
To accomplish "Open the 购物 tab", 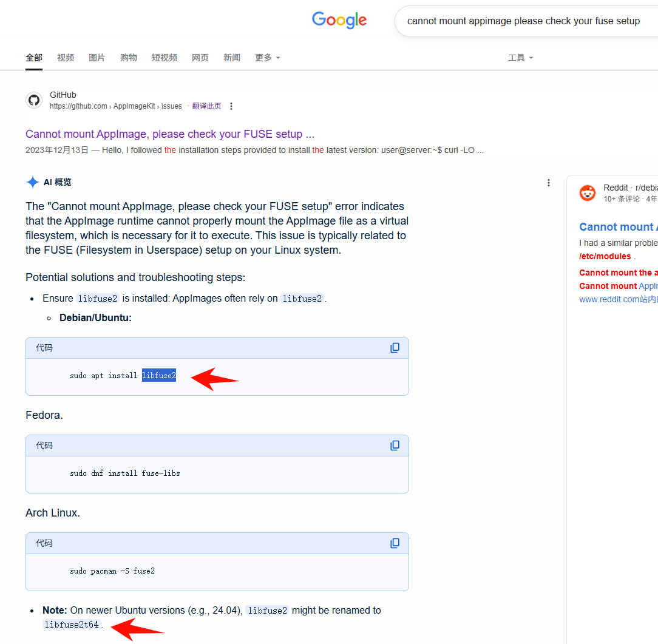I will pyautogui.click(x=129, y=58).
